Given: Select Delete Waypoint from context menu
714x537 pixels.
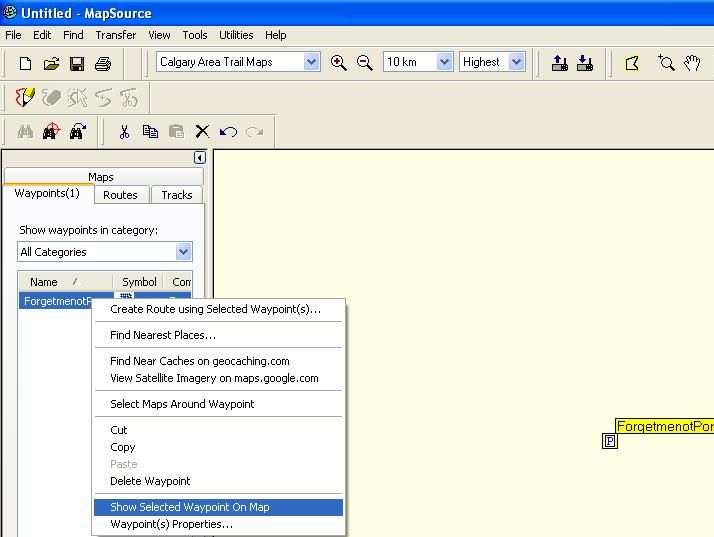Looking at the screenshot, I should coord(150,481).
